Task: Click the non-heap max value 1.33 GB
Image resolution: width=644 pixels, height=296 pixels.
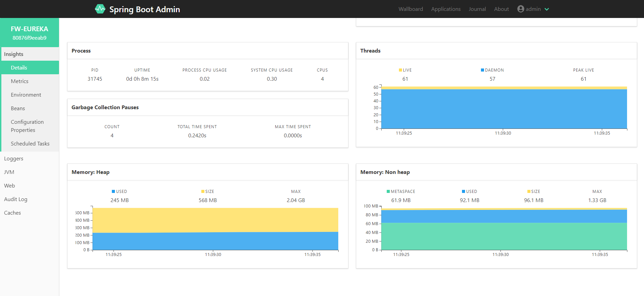Action: pos(597,200)
